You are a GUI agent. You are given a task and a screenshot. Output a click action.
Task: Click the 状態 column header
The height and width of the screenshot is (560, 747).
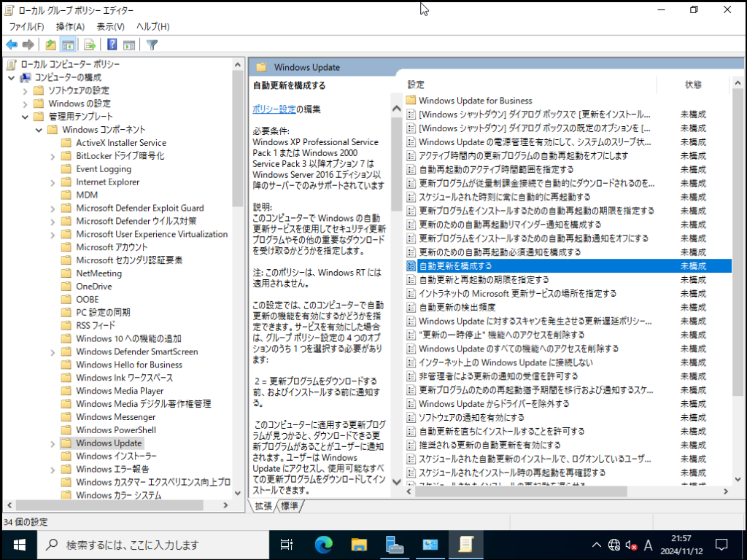tap(693, 85)
